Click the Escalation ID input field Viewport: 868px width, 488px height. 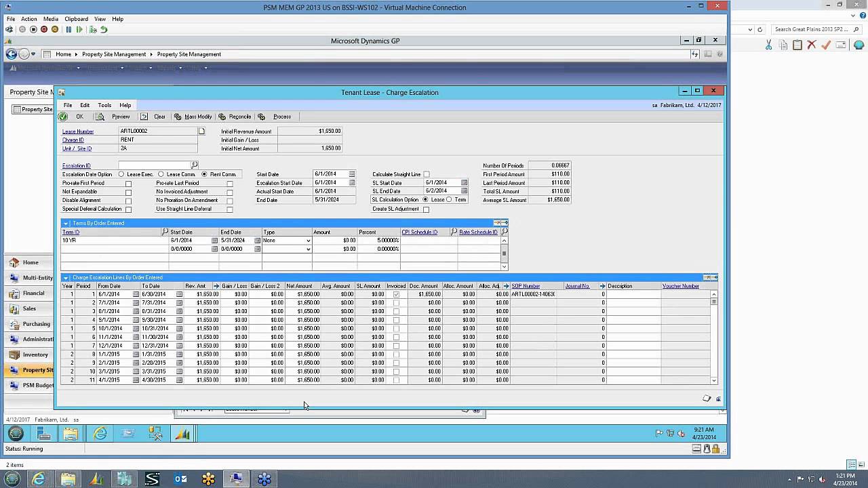(154, 165)
